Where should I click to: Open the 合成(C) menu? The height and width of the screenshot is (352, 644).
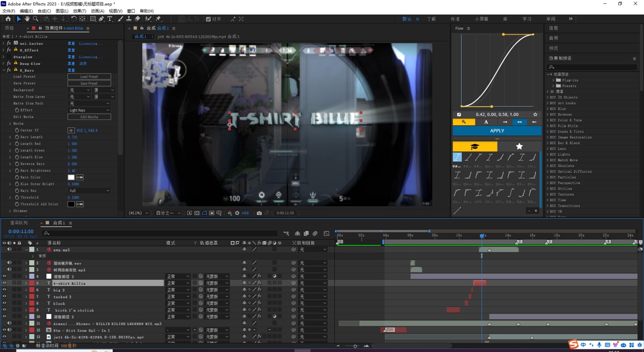44,11
